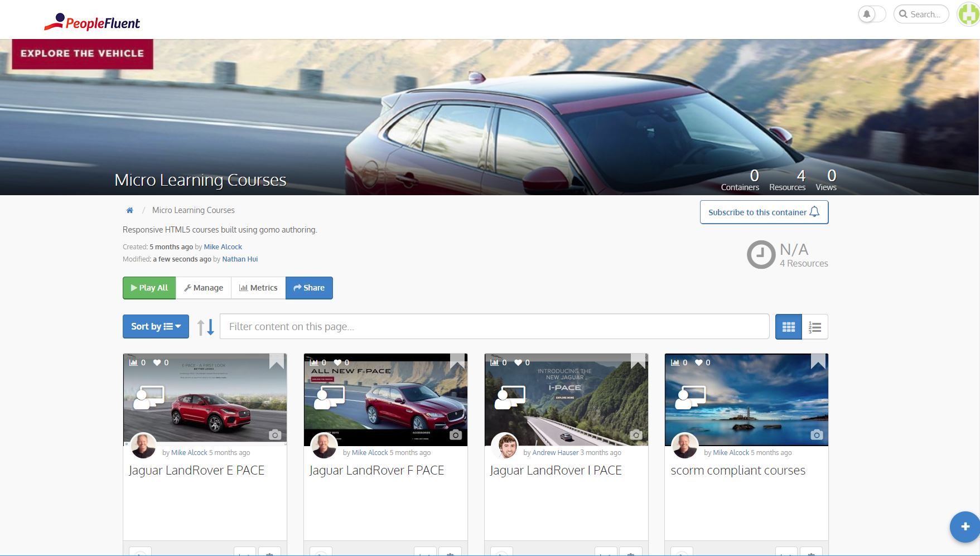Open the Jaguar LandRover I PACE title
The height and width of the screenshot is (556, 980).
[556, 471]
